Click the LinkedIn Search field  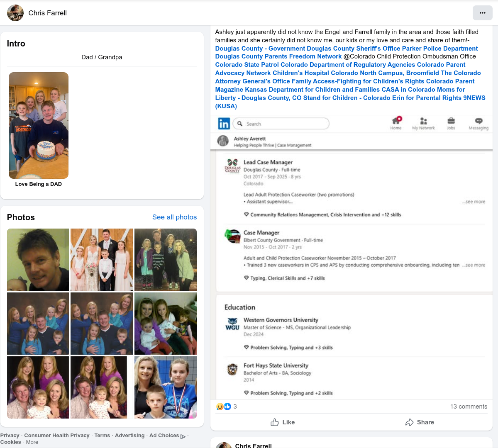(281, 124)
